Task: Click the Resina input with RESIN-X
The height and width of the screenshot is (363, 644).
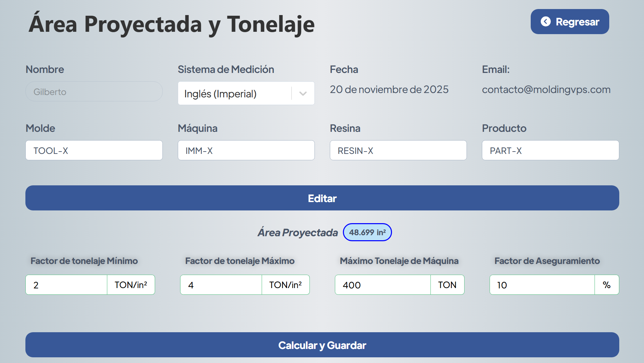Action: click(398, 151)
